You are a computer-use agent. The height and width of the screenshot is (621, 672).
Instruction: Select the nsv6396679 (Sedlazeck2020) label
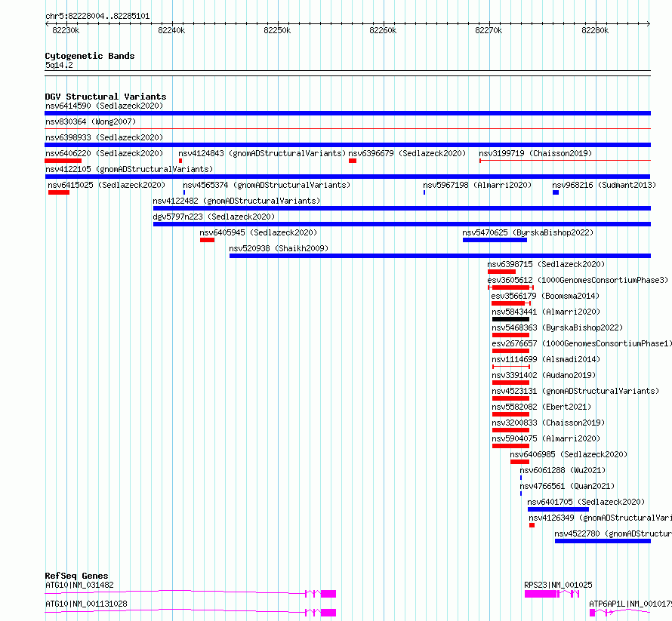click(x=407, y=153)
